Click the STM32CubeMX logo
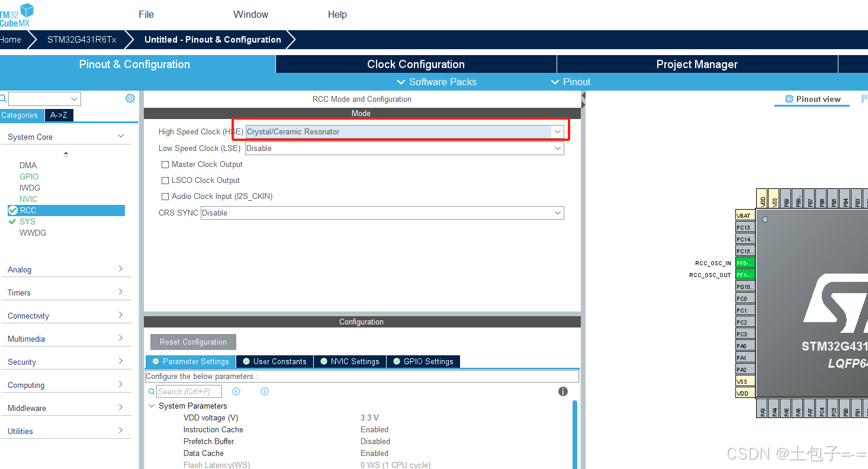868x469 pixels. (x=17, y=15)
